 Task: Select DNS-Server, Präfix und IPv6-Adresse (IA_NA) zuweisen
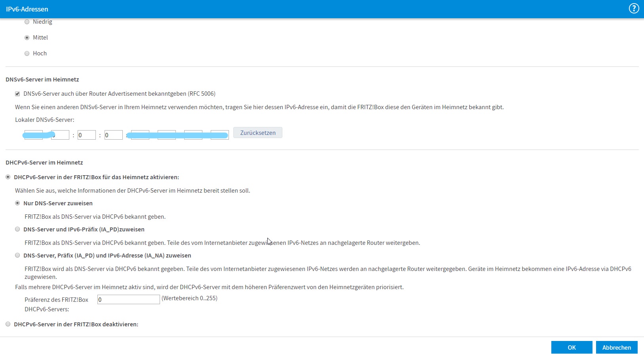click(x=17, y=255)
